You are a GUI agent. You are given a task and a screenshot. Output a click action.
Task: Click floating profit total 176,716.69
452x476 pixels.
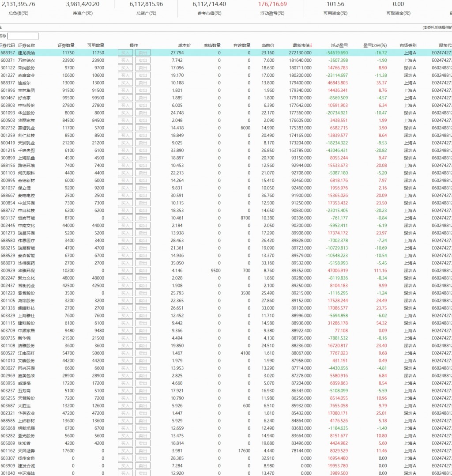tap(272, 4)
